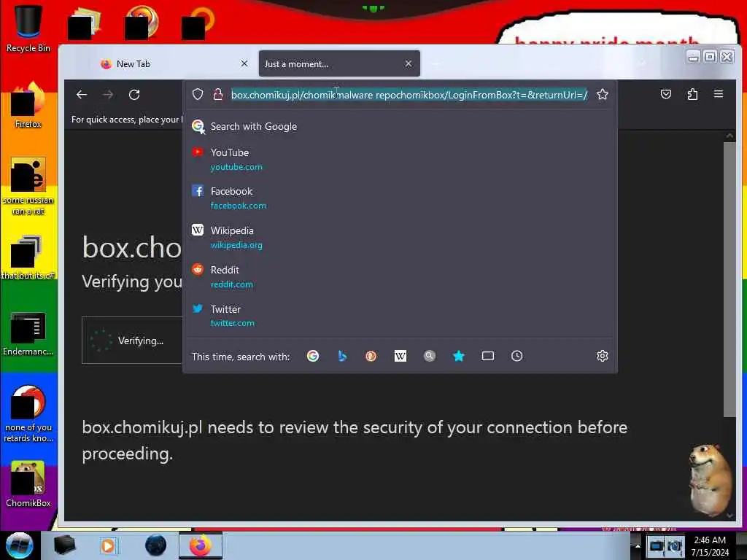Select Firefox in the taskbar
This screenshot has width=747, height=560.
coord(201,545)
